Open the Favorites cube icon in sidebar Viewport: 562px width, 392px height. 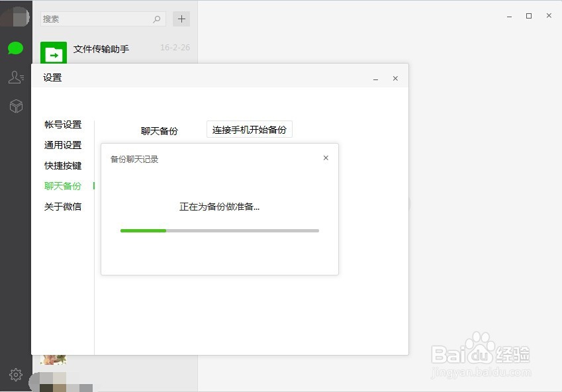(x=16, y=106)
